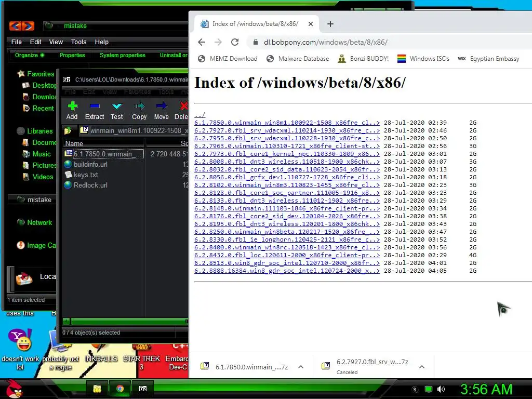
Task: Click the Explorer forward arrow button
Action: tap(28, 26)
